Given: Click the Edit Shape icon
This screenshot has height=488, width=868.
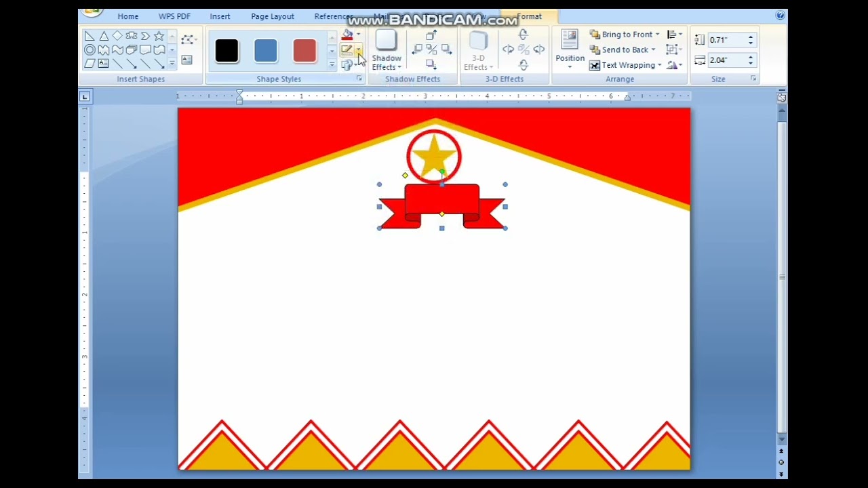Looking at the screenshot, I should [x=189, y=40].
